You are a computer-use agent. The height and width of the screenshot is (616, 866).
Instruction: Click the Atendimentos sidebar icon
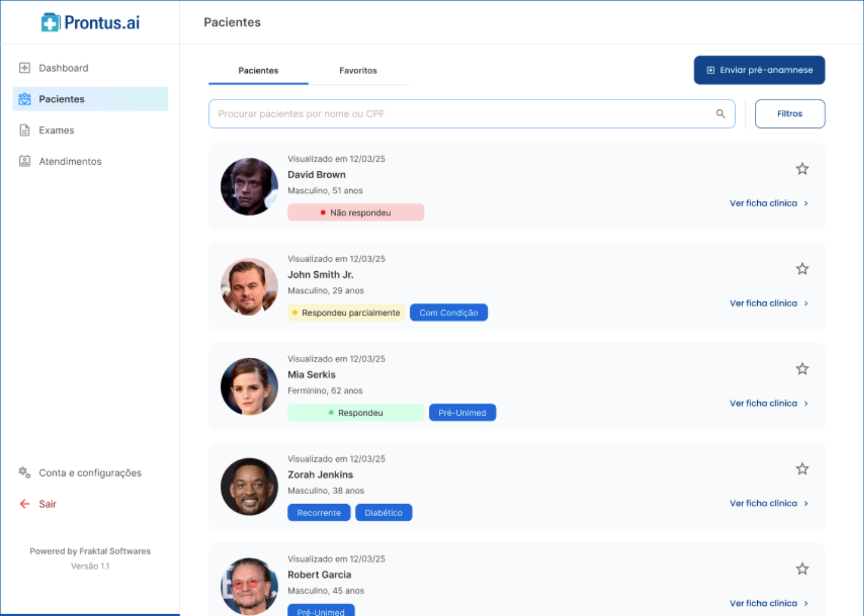tap(25, 161)
